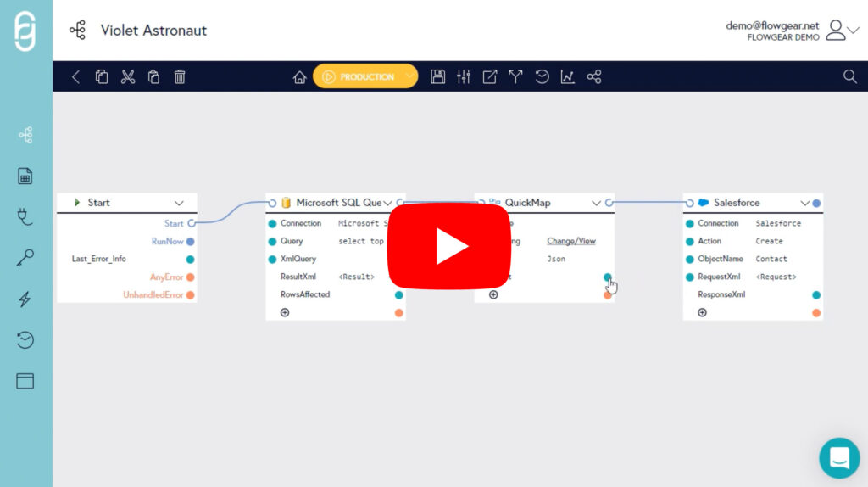Expand the Salesforce node chevron
Viewport: 868px width, 487px height.
805,203
